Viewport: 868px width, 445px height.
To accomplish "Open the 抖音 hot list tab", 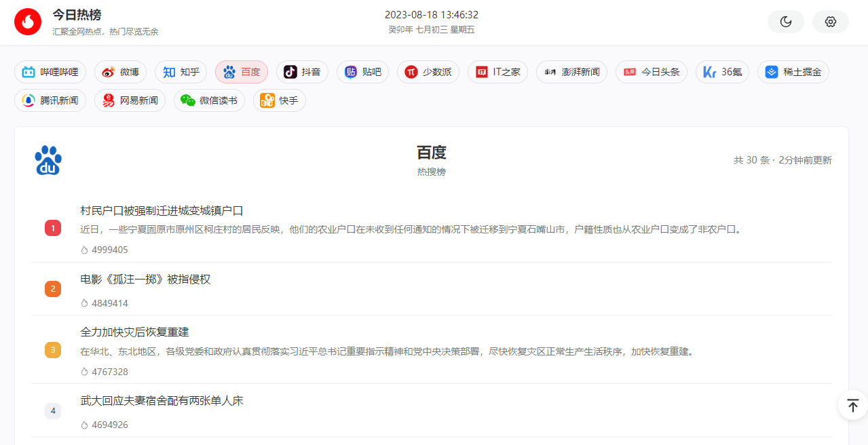I will 302,72.
